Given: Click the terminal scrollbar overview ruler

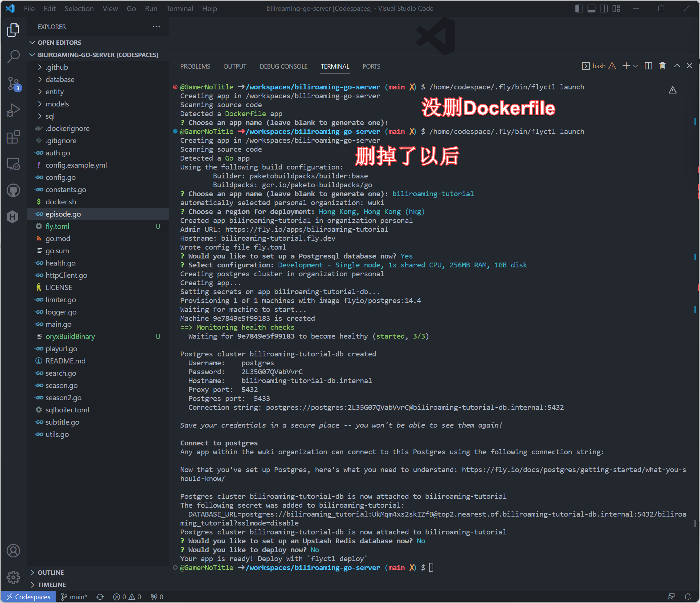Looking at the screenshot, I should coord(695,297).
